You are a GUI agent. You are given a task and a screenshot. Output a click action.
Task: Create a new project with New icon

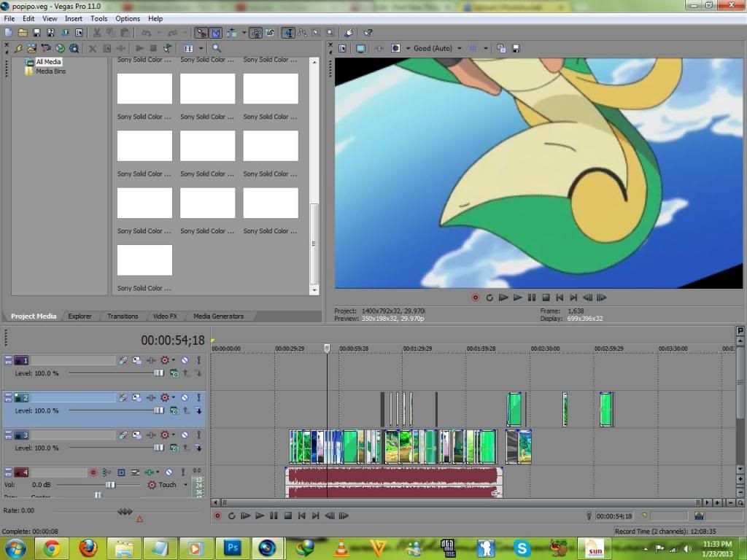[x=9, y=33]
